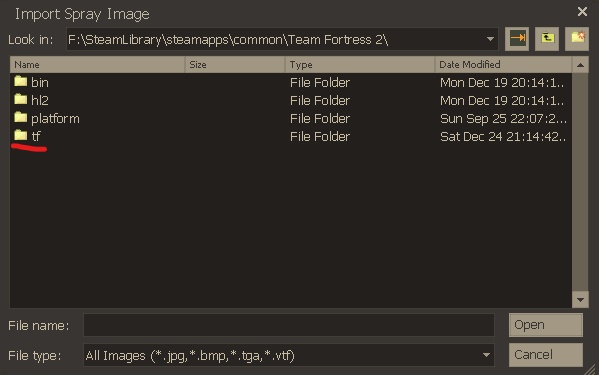Click the go-to-path arrow icon
This screenshot has width=599, height=375.
(x=517, y=39)
